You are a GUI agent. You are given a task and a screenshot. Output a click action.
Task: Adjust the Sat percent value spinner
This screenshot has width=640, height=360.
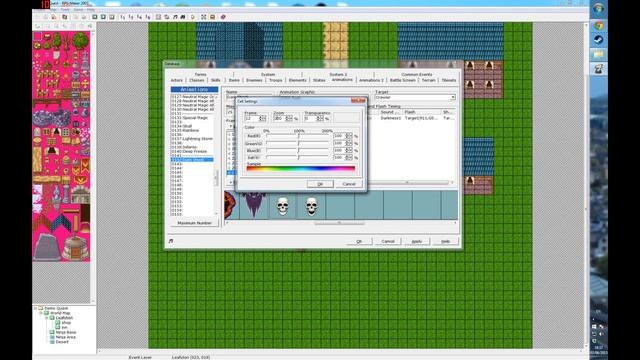[x=348, y=158]
